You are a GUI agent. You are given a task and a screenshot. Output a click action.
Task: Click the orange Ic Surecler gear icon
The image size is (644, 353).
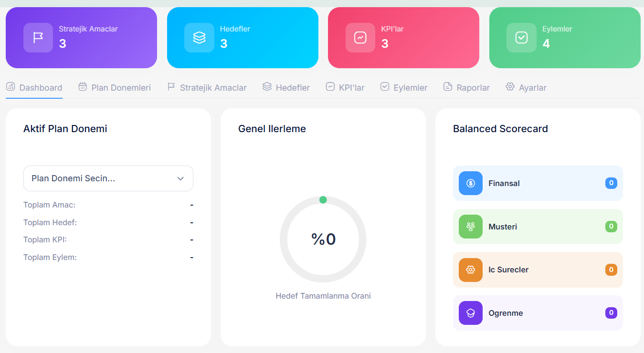(x=470, y=270)
